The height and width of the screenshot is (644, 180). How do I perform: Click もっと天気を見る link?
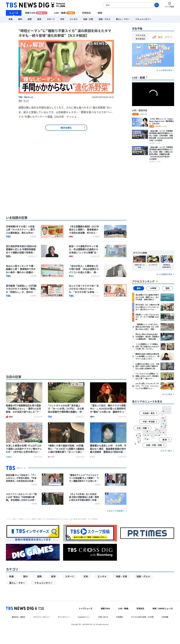[165, 70]
